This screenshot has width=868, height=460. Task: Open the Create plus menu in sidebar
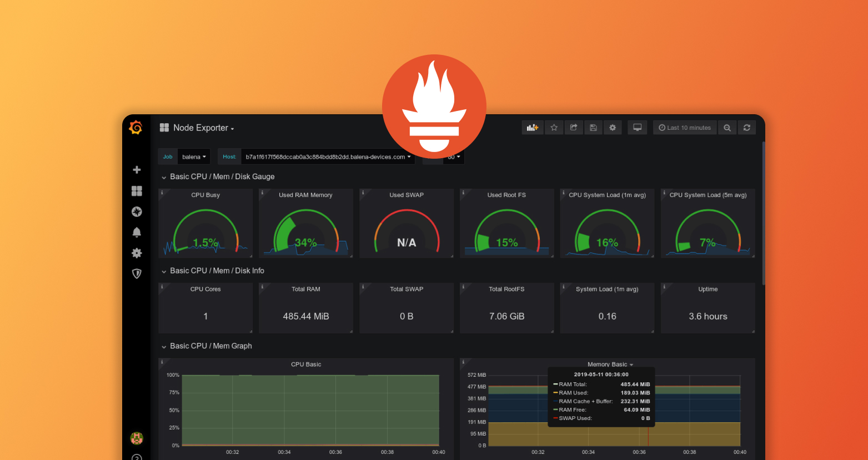click(x=137, y=170)
